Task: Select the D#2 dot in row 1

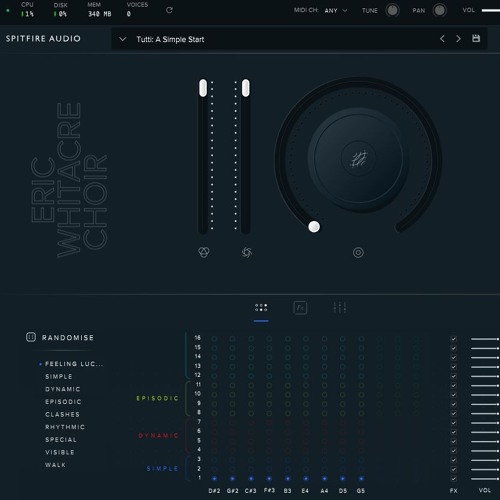Action: tap(214, 478)
